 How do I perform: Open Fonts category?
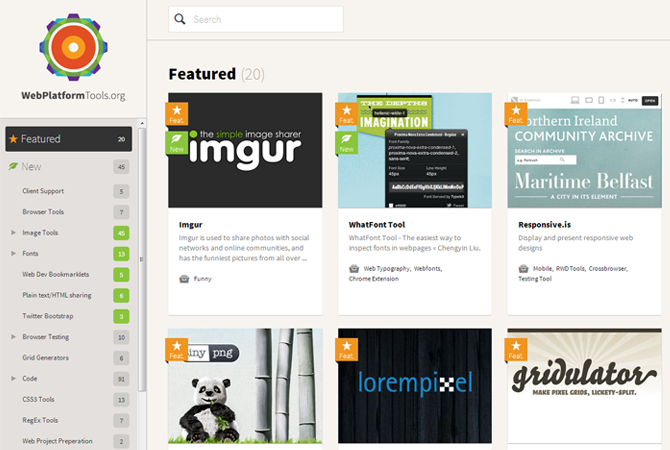click(30, 253)
